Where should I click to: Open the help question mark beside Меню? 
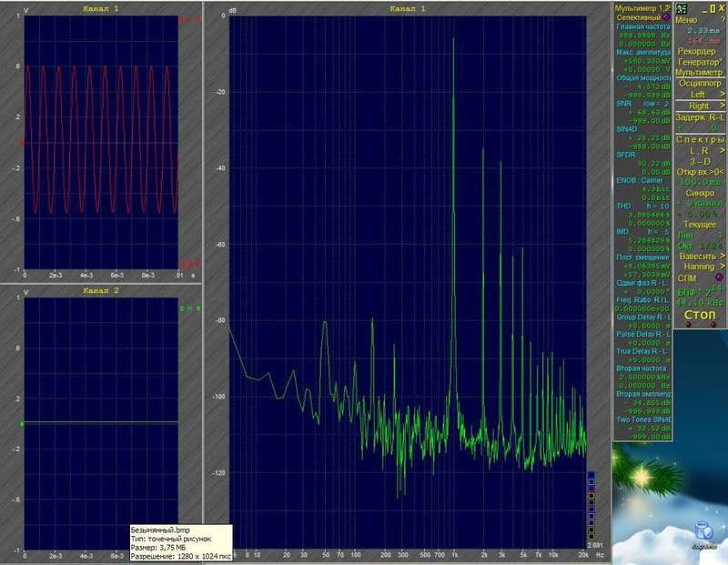tap(723, 19)
